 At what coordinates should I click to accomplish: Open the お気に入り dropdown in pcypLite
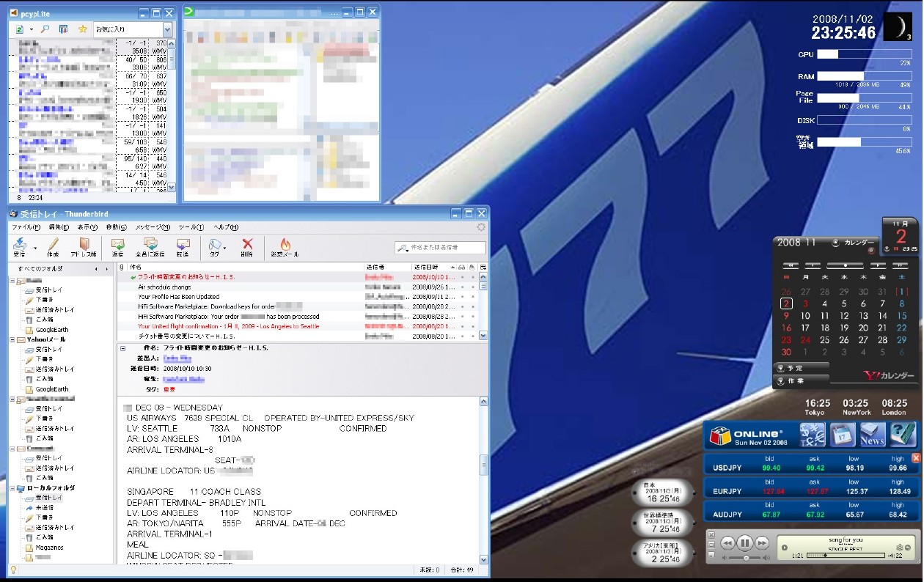pos(167,29)
